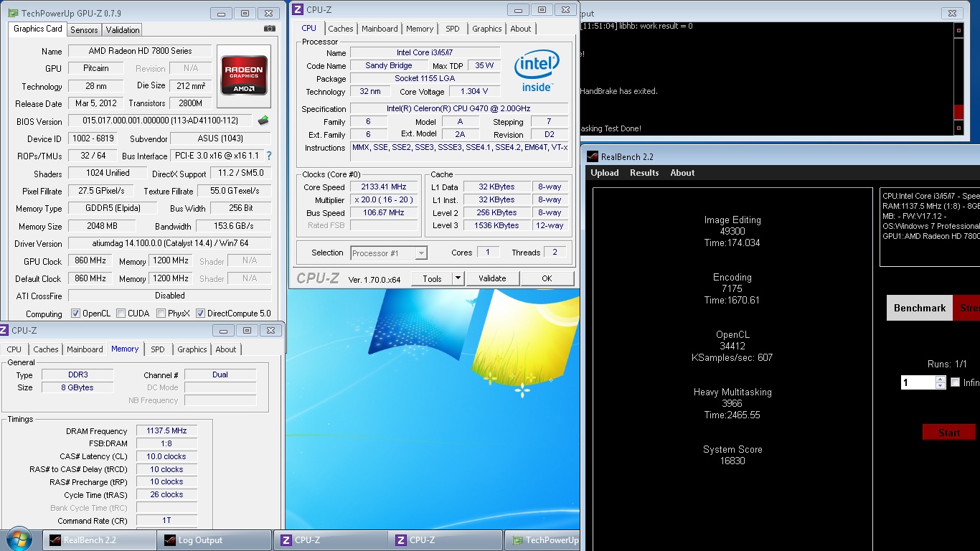Click the Validate button in CPU-Z
The height and width of the screenshot is (551, 980).
(492, 278)
